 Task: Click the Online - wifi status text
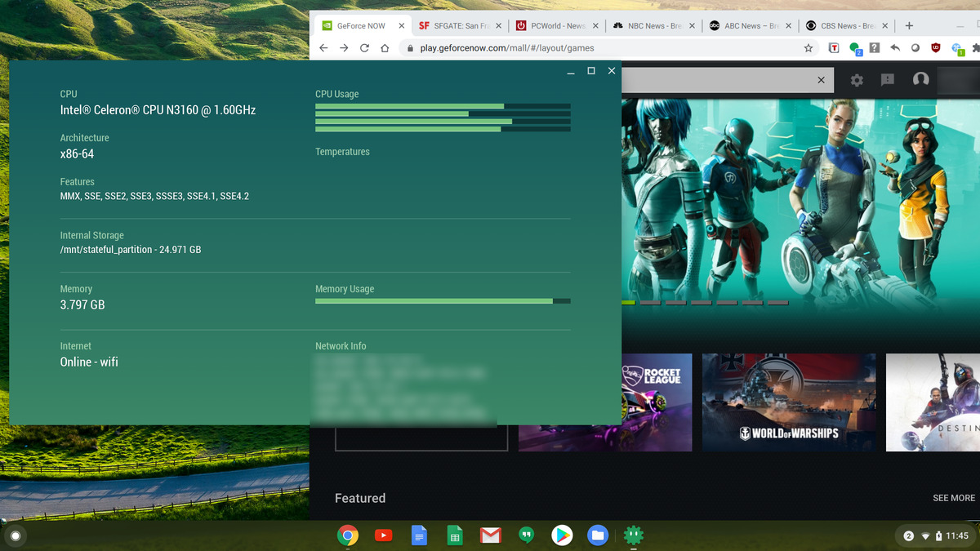pos(89,362)
